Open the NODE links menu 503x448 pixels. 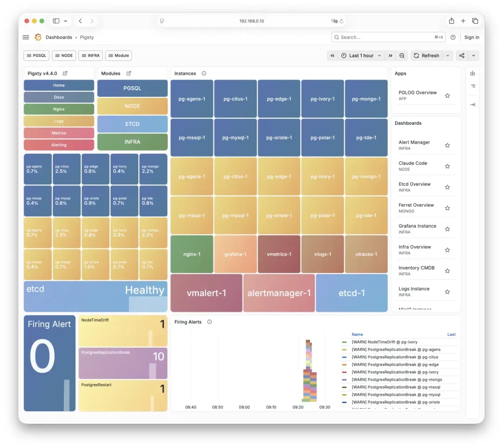tap(64, 55)
